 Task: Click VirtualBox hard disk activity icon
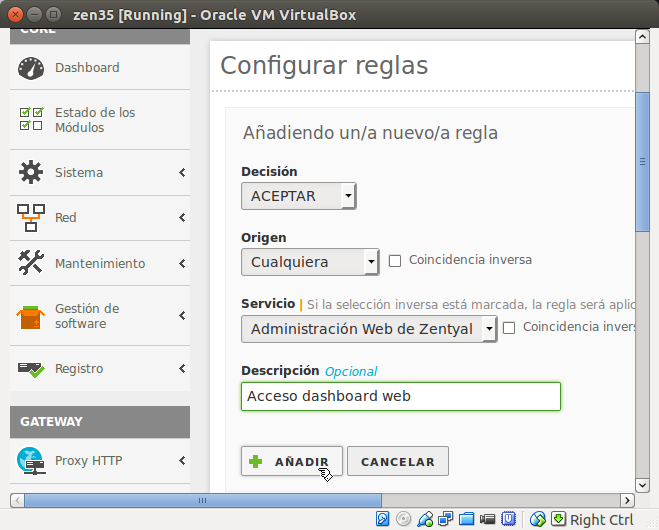(x=382, y=519)
